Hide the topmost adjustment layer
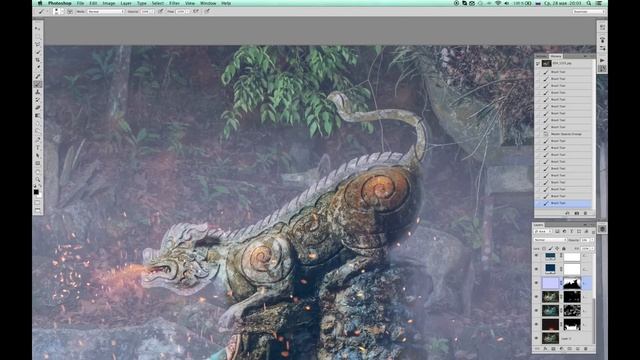Screen dimensions: 640x360 pyautogui.click(x=537, y=256)
